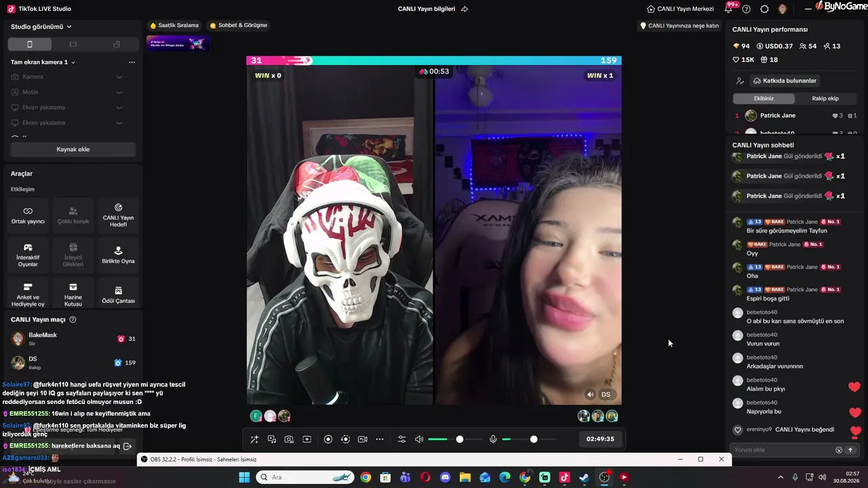Click the Music on Stage banner thumbnail
This screenshot has width=868, height=488.
click(178, 43)
